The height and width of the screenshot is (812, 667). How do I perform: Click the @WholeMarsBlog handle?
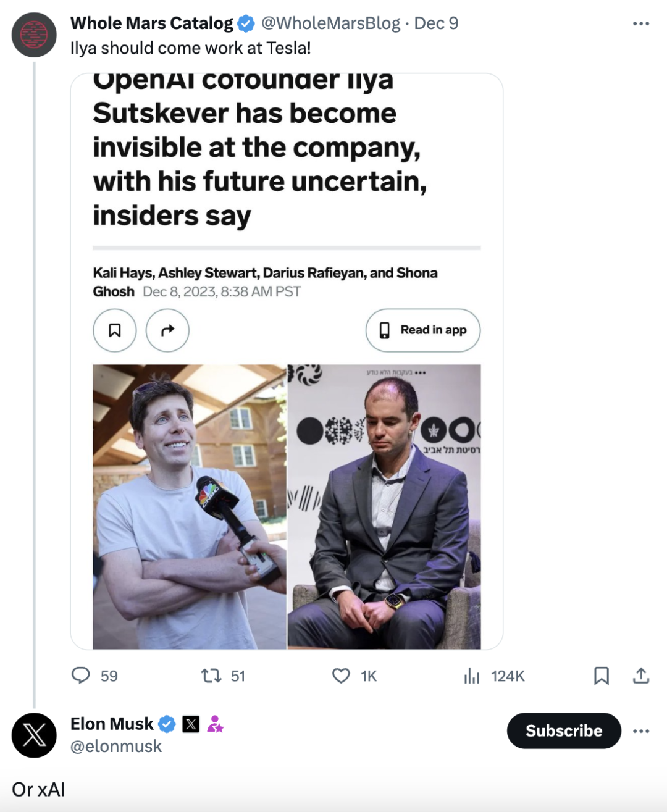[331, 23]
